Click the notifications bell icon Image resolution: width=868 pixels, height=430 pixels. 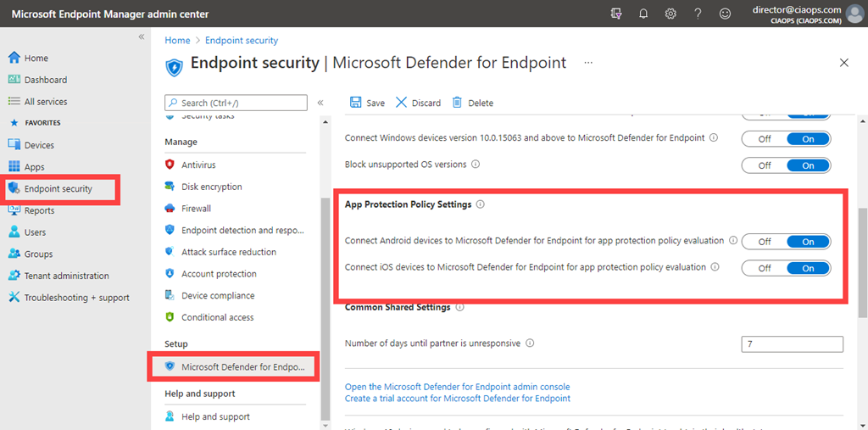coord(643,14)
